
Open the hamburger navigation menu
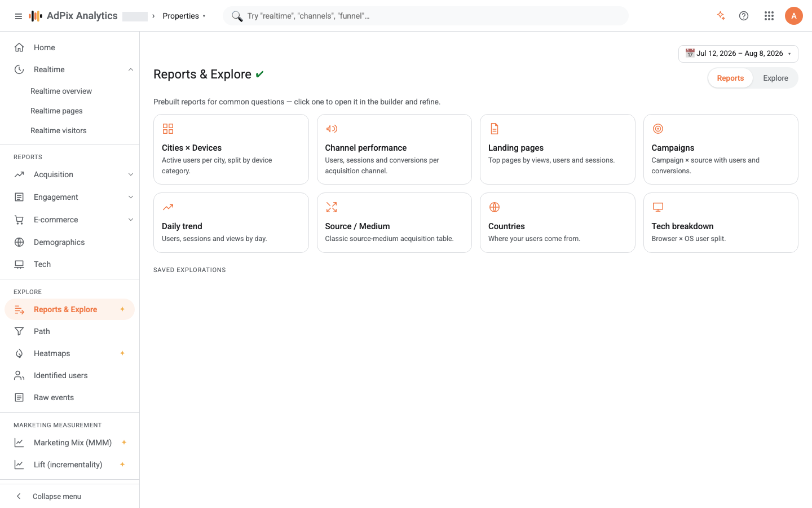point(19,16)
